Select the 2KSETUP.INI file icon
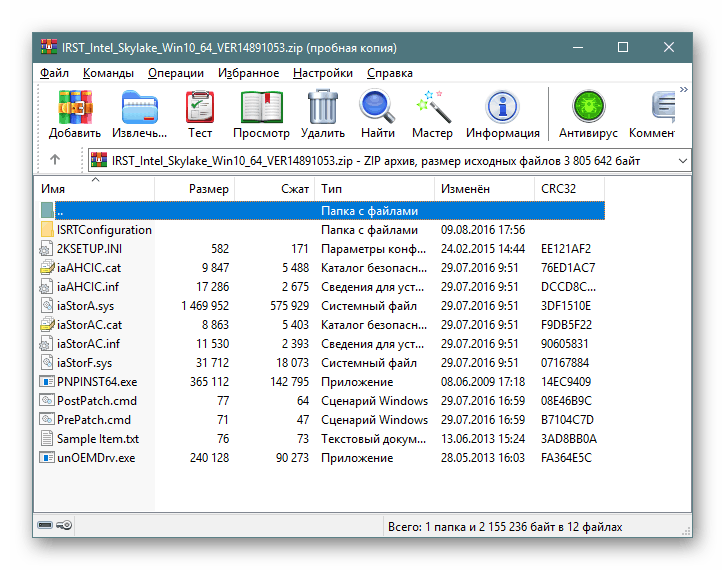This screenshot has height=570, width=725. click(x=47, y=249)
